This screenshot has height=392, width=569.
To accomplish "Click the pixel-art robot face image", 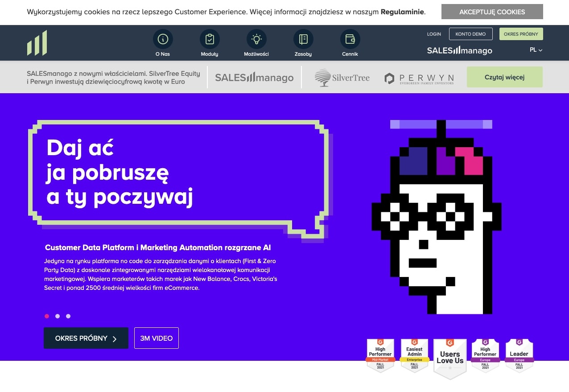I will click(437, 217).
